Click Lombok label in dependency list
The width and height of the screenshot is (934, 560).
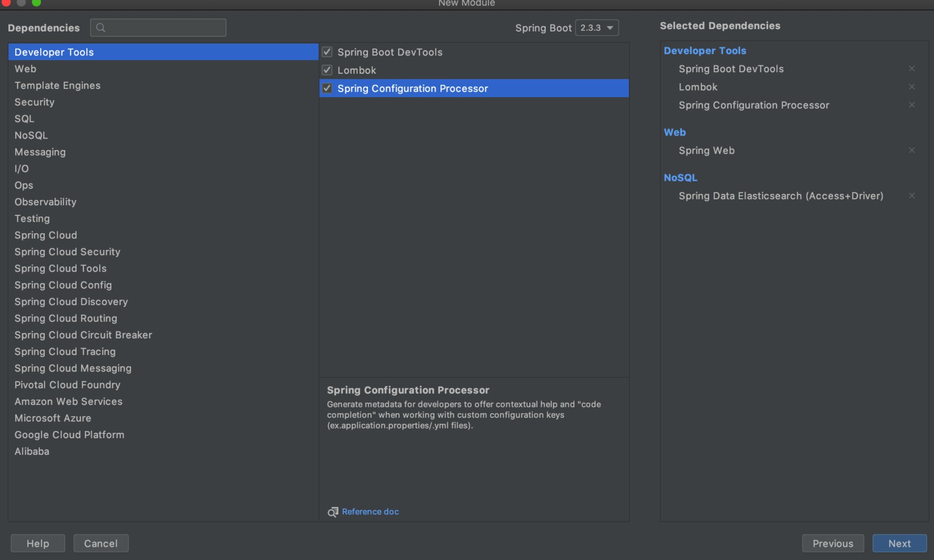[357, 70]
